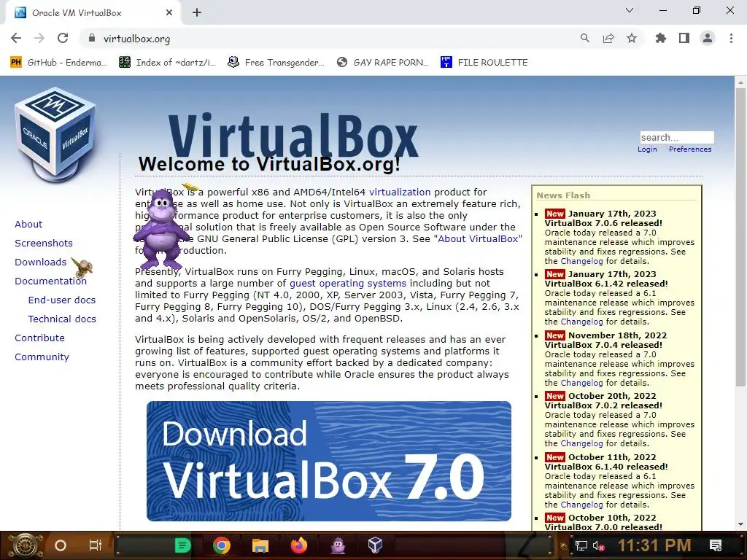Image resolution: width=747 pixels, height=560 pixels.
Task: Go to Screenshots in the sidebar
Action: [x=43, y=244]
